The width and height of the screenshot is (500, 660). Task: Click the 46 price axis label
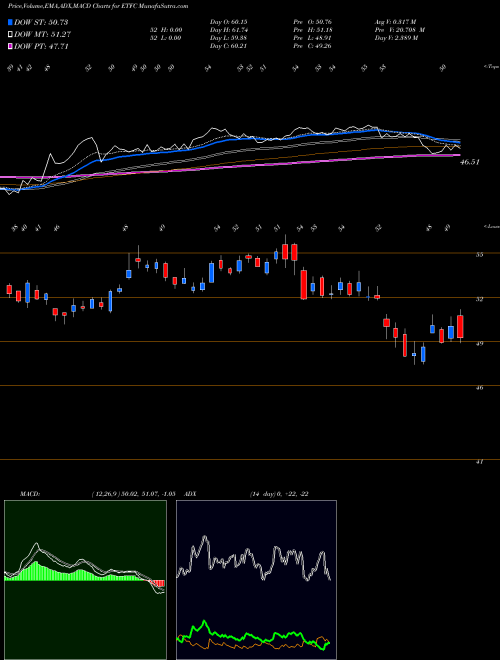click(479, 388)
